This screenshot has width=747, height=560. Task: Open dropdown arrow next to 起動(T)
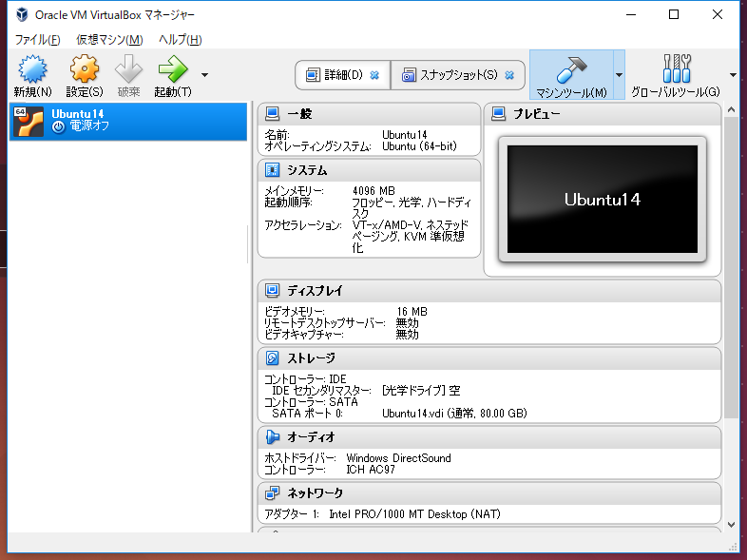pyautogui.click(x=205, y=75)
